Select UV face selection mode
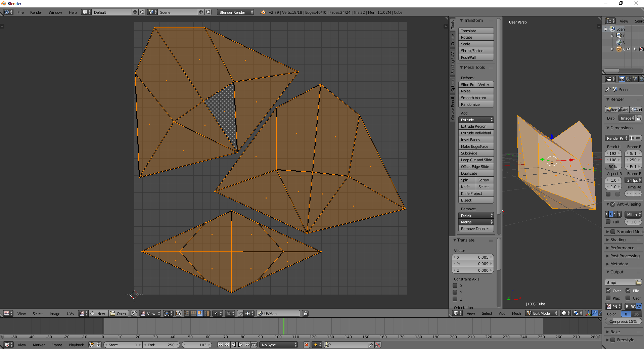Viewport: 644px width, 349px height. click(200, 313)
